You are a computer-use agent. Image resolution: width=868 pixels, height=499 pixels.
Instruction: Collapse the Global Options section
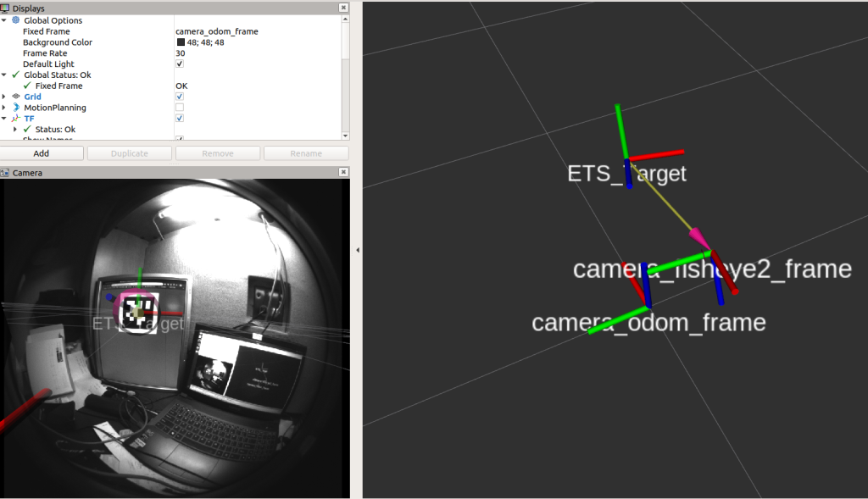click(x=4, y=19)
